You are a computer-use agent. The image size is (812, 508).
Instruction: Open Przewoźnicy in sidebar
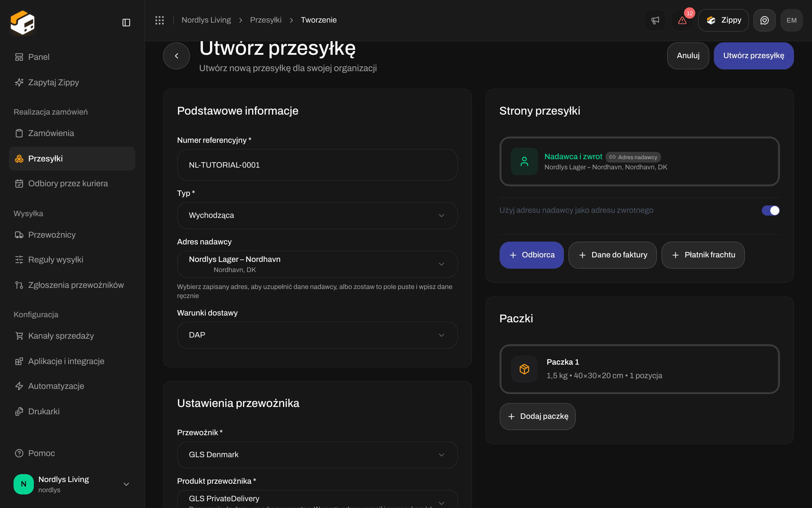[x=72, y=235]
